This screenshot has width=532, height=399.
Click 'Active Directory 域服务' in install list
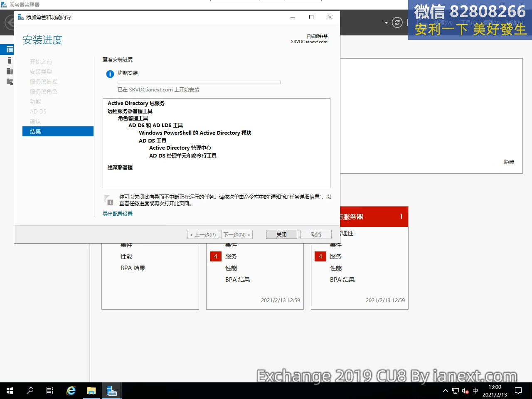[x=136, y=103]
